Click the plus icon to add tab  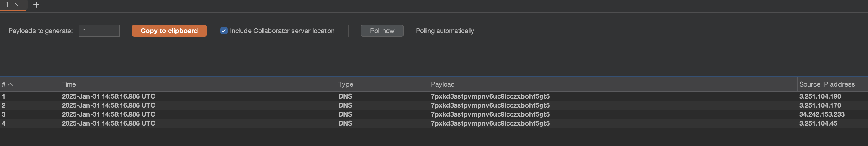pos(36,5)
